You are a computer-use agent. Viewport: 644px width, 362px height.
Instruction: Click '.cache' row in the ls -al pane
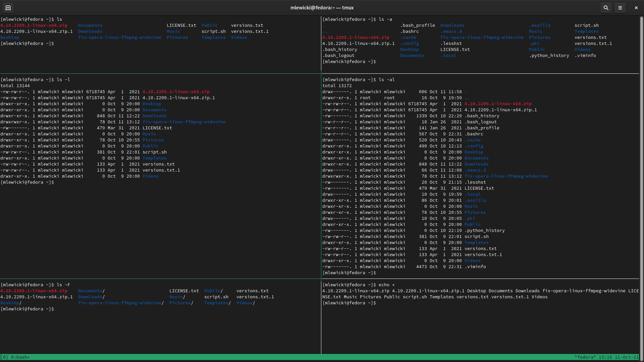[x=401, y=140]
